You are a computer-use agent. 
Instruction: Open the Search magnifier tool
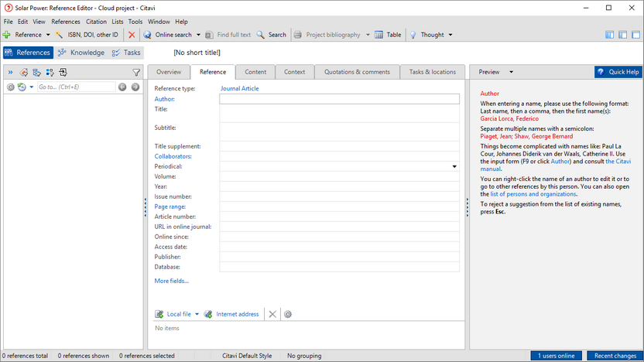(x=272, y=35)
